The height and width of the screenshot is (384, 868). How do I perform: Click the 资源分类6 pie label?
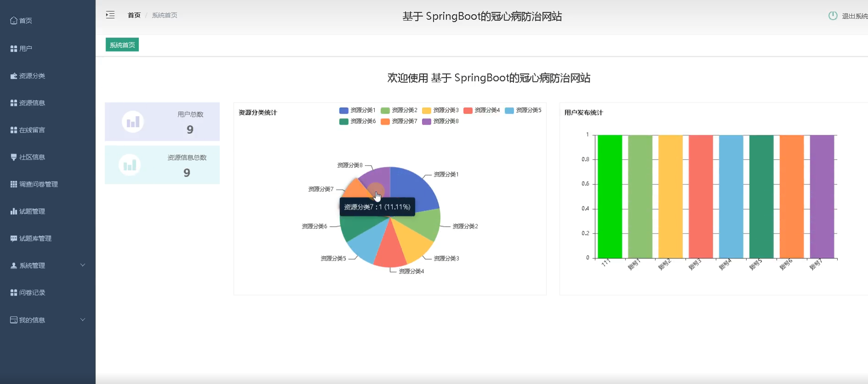[x=314, y=226]
